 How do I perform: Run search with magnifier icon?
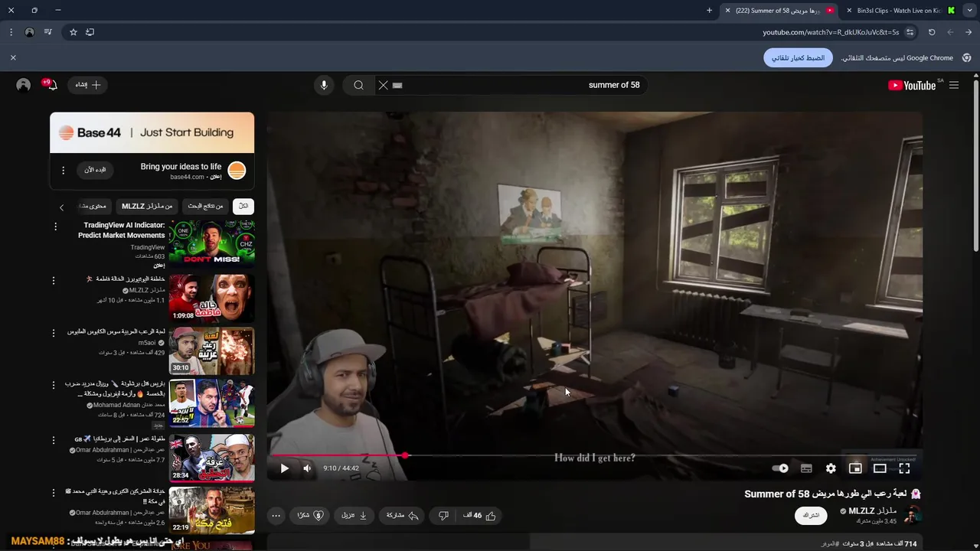tap(358, 85)
